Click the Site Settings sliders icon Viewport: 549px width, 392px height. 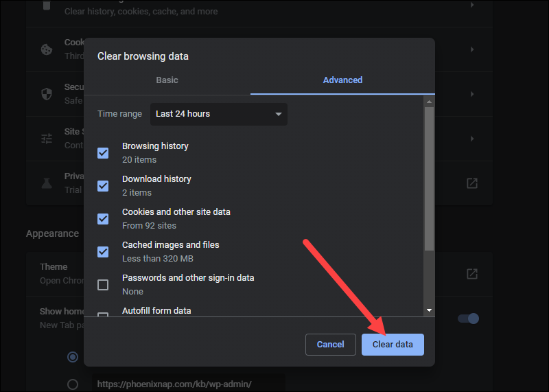click(x=47, y=139)
